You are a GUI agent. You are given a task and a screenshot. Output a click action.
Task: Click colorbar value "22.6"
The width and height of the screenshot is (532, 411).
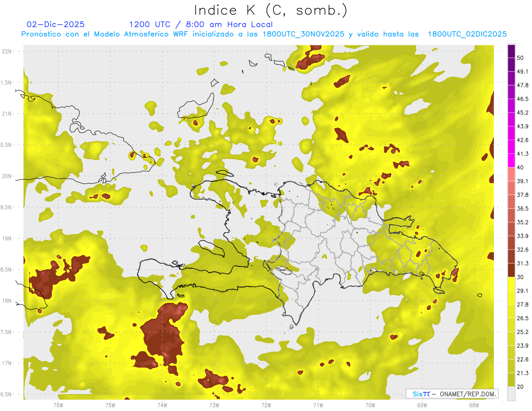(x=523, y=359)
